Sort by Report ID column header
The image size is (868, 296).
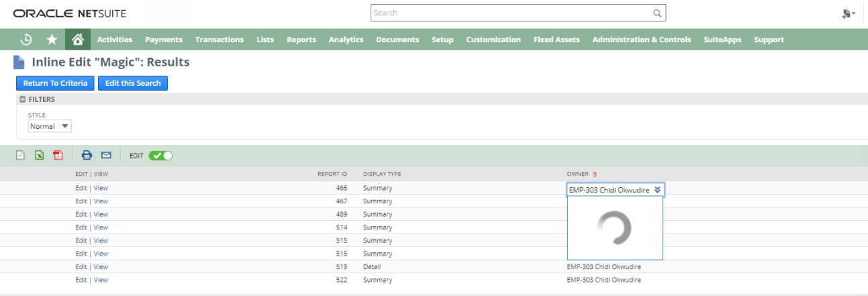332,175
